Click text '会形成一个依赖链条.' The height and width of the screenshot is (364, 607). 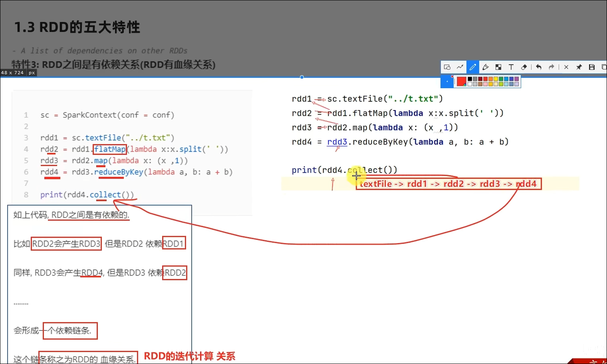[52, 330]
